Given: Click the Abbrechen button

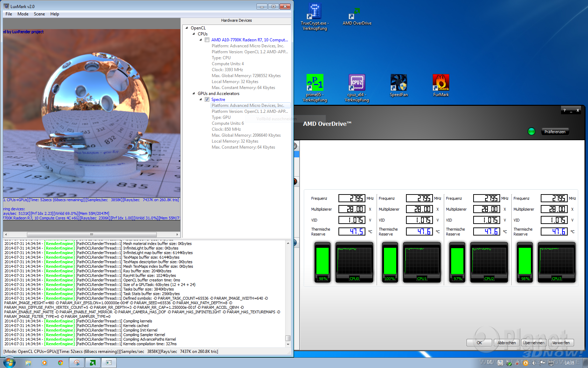Looking at the screenshot, I should point(506,343).
